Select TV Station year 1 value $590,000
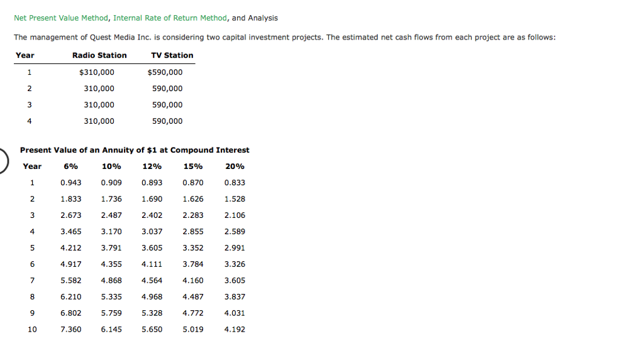The height and width of the screenshot is (341, 644). [165, 72]
